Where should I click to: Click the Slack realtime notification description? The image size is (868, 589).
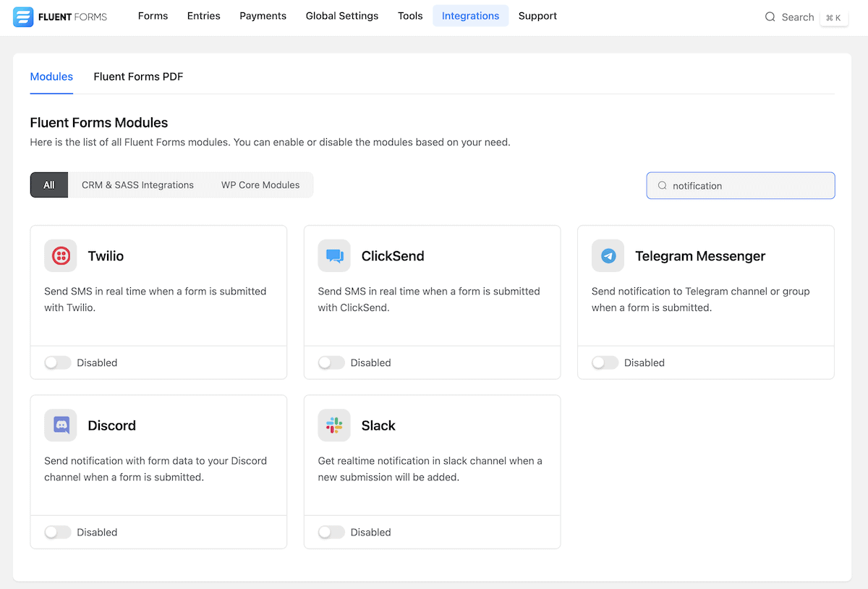click(430, 469)
